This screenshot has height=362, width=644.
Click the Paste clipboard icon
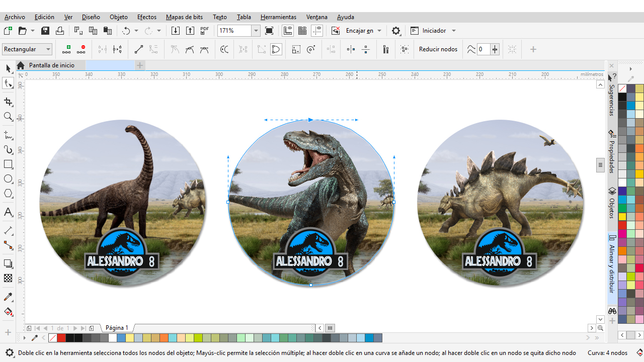click(x=107, y=31)
